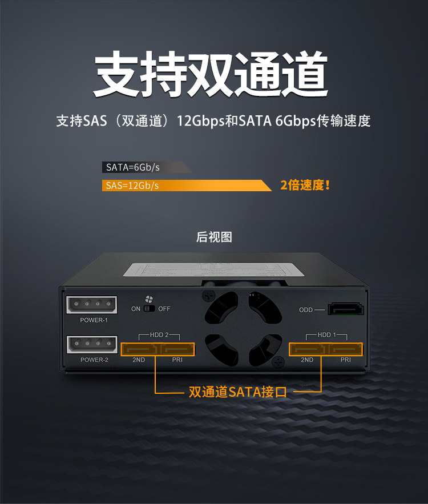
Task: Click the 双通道SATA接口 label
Action: pos(237,392)
